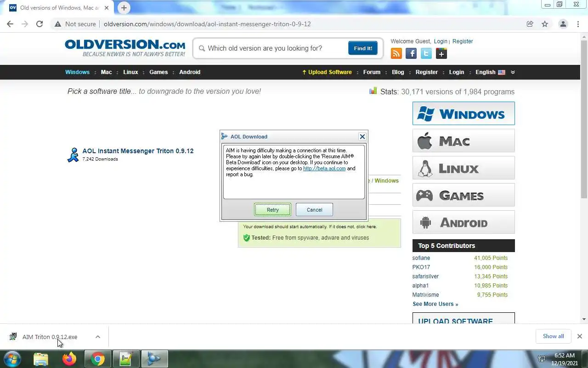Open contributor safarisilver profile

click(x=425, y=276)
